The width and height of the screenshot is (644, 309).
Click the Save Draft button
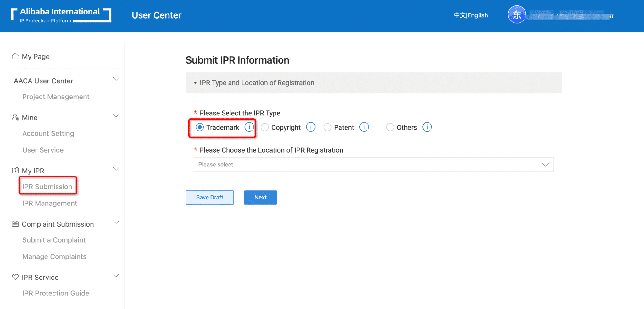pos(209,197)
